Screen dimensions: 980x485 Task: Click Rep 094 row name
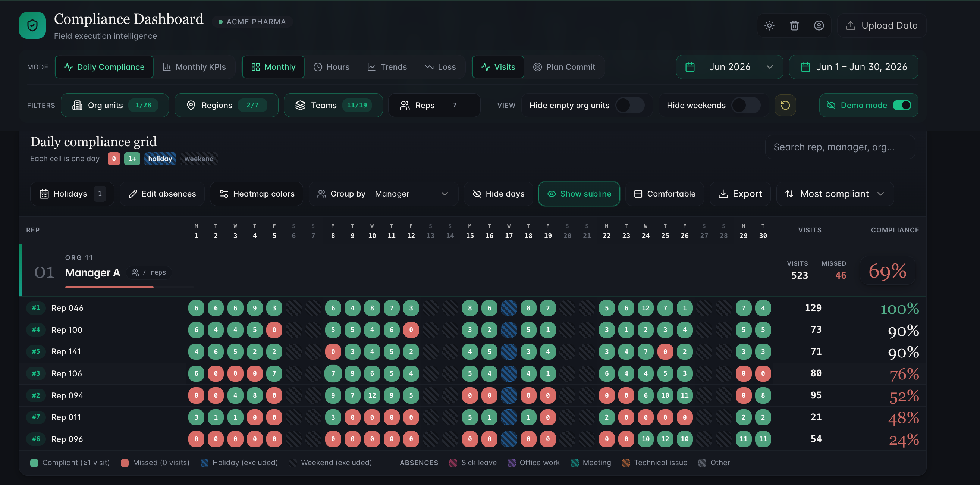point(67,395)
